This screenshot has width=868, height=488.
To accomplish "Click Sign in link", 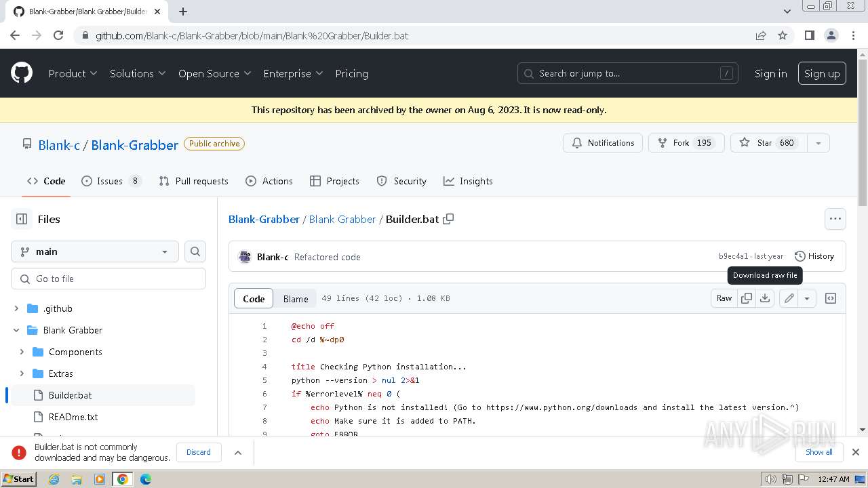I will [x=771, y=73].
